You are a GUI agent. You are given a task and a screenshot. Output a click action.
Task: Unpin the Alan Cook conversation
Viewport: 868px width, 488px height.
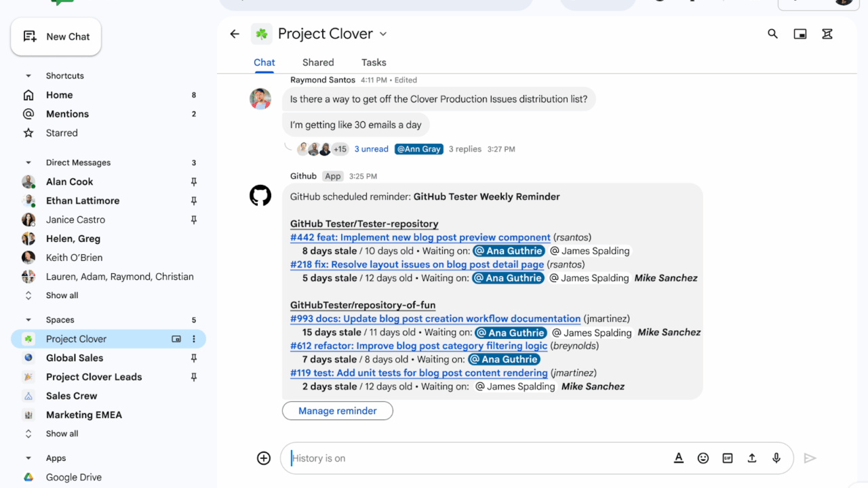click(194, 182)
